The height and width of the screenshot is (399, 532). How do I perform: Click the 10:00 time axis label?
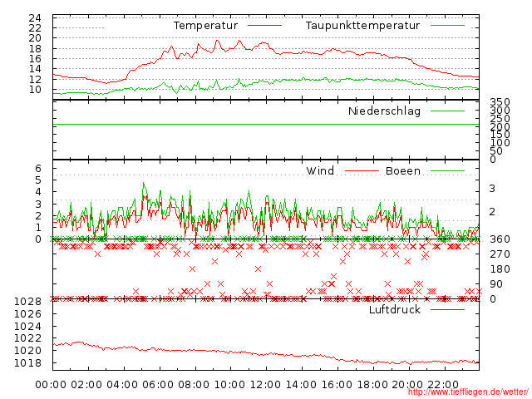(x=229, y=385)
